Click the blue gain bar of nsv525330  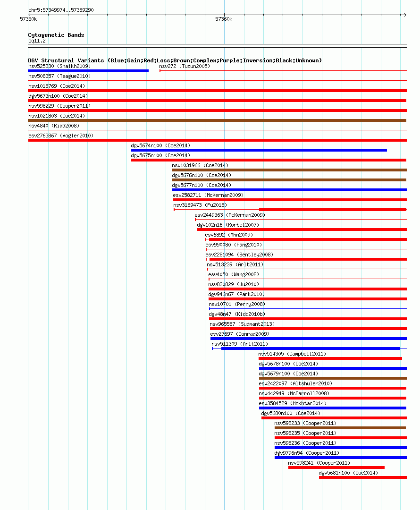point(88,71)
